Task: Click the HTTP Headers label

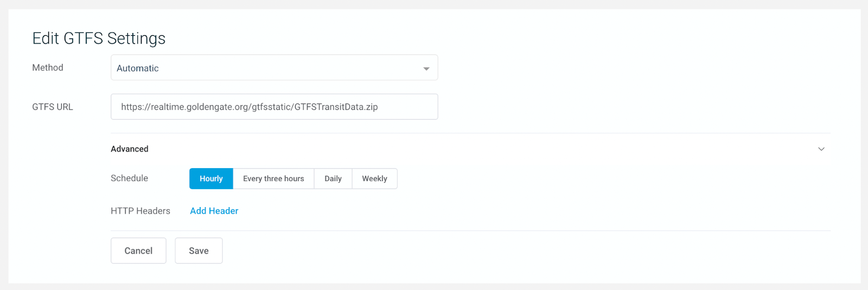Action: click(141, 211)
